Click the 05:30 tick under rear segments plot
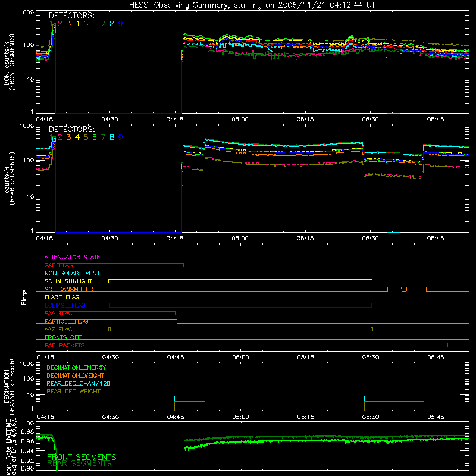 click(370, 239)
